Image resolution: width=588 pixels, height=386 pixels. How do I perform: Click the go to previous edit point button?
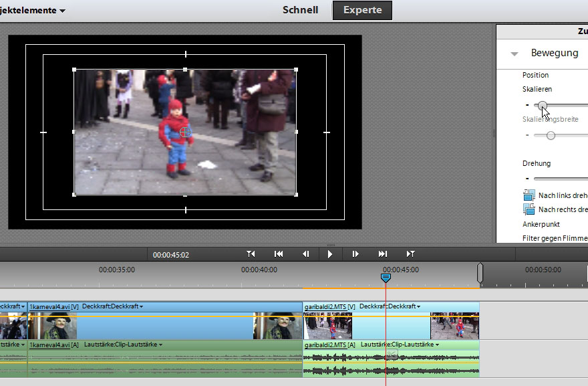(x=251, y=254)
